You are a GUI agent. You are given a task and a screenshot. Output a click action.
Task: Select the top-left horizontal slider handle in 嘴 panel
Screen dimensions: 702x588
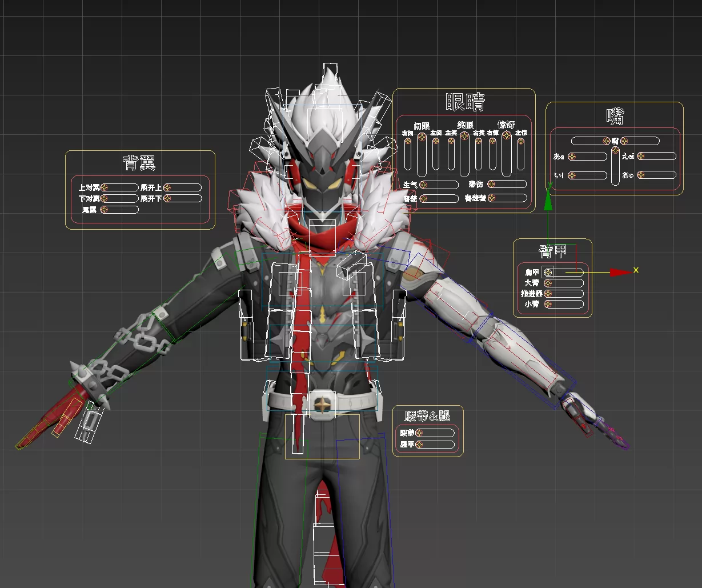coord(607,141)
